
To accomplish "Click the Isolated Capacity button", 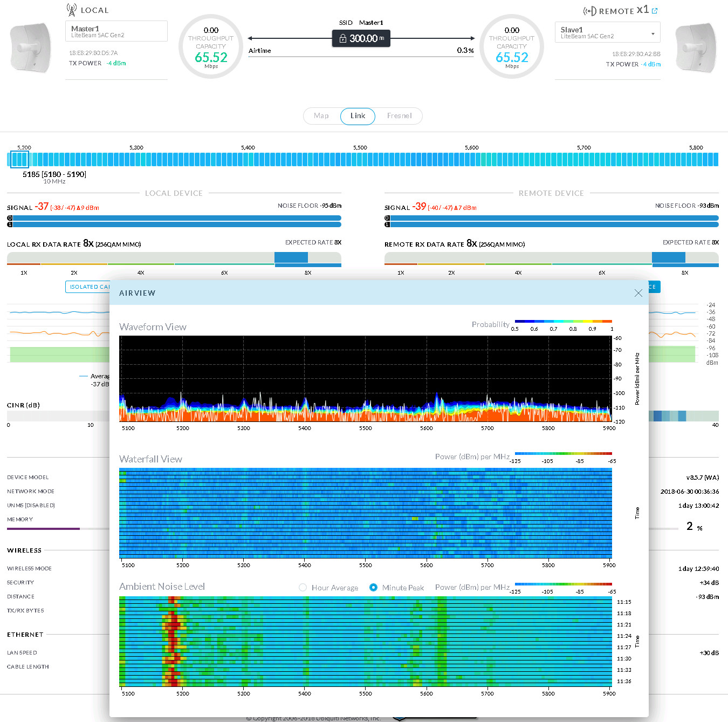I will 88,287.
